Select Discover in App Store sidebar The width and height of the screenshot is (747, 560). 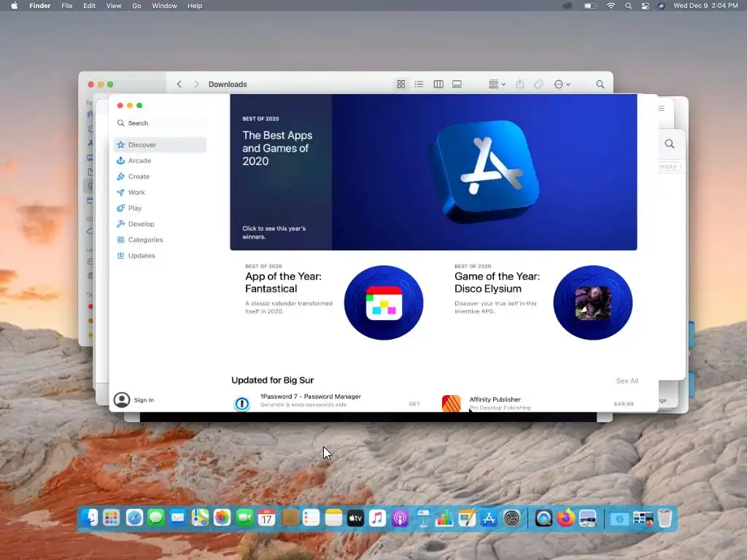click(x=160, y=145)
